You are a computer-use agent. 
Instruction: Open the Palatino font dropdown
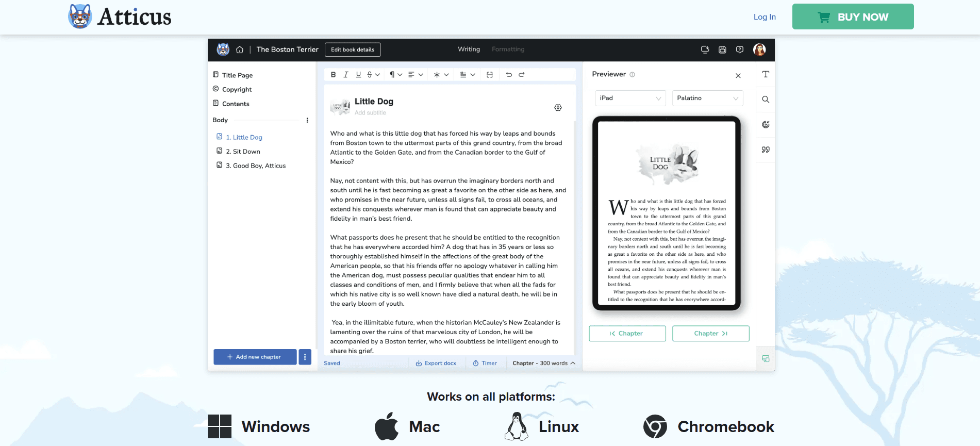click(x=707, y=98)
